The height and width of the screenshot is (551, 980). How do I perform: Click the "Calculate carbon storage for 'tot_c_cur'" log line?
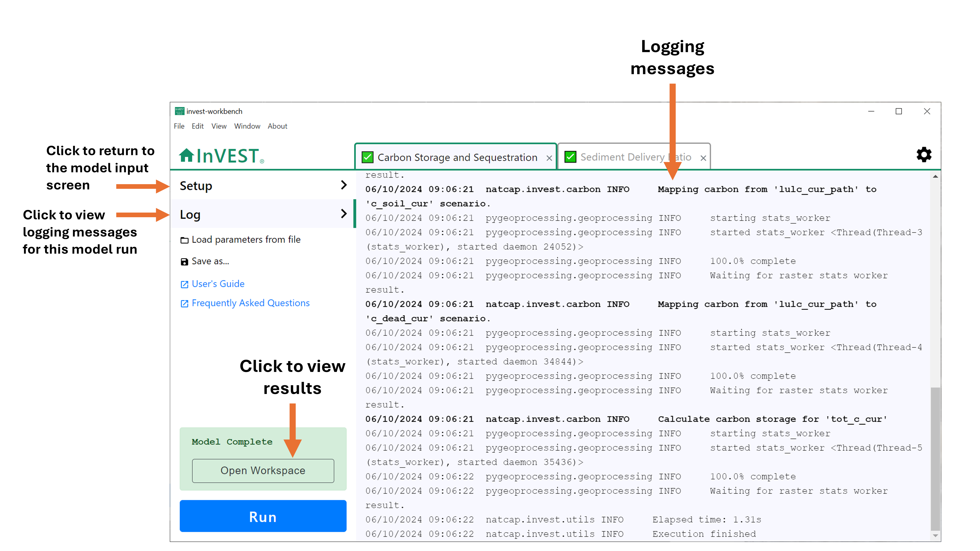point(626,419)
